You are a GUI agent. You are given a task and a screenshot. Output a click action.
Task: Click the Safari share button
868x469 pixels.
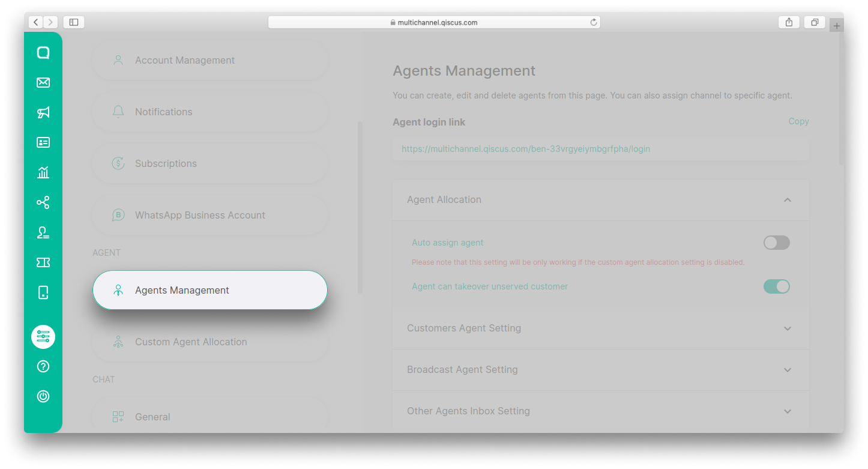click(789, 22)
